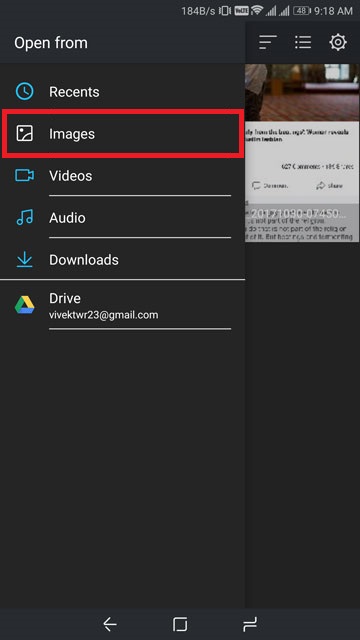The image size is (360, 640).
Task: Select Images in the drawer
Action: [122, 133]
